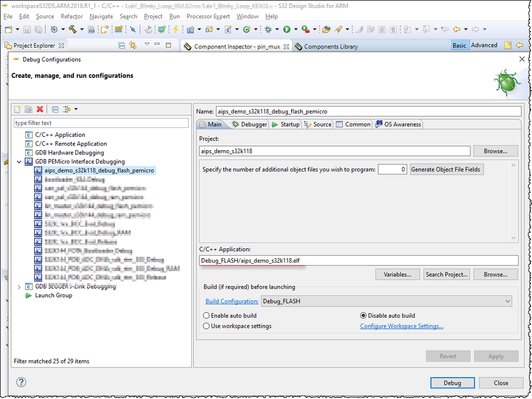Switch to Basic view mode

pos(460,45)
